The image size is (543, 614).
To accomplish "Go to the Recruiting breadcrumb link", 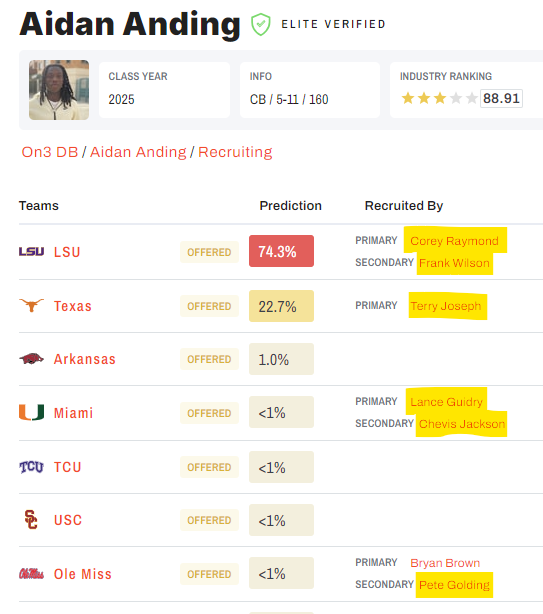I will coord(235,152).
